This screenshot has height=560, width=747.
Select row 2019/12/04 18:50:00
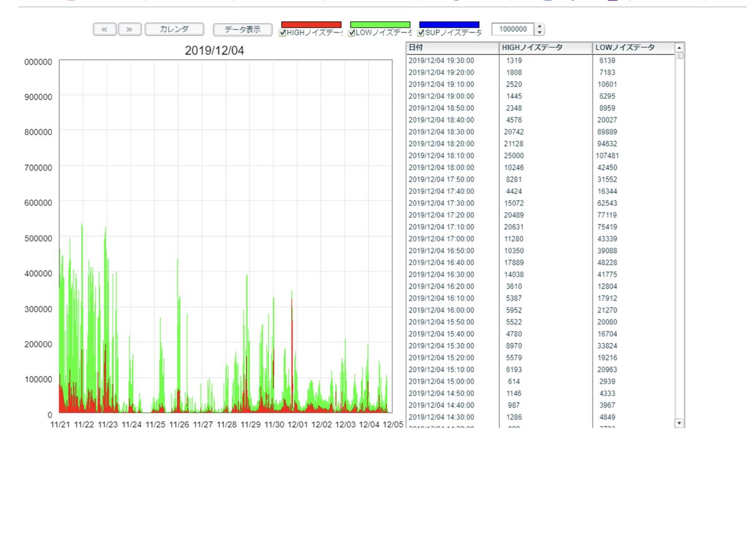[540, 108]
